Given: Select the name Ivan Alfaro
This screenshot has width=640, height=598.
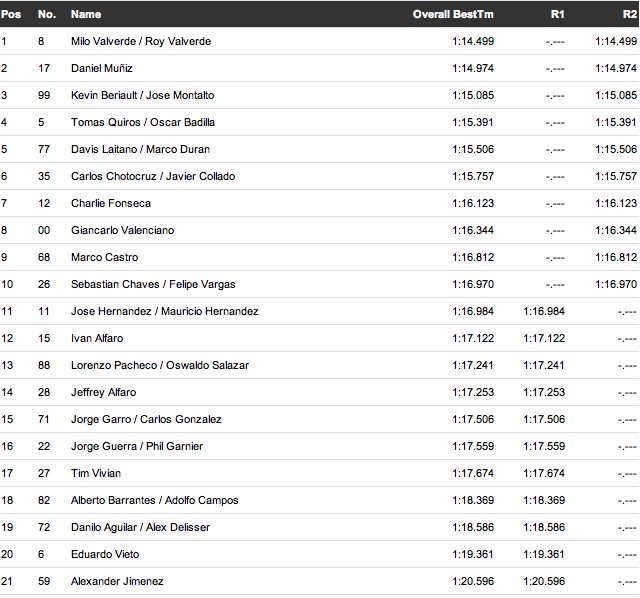Looking at the screenshot, I should pos(97,338).
